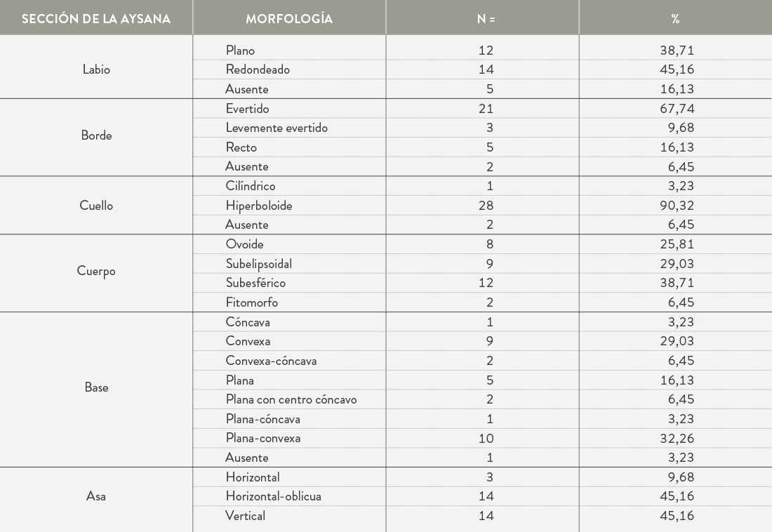Select the 'Cuerpo' section cell
The image size is (772, 532).
pos(96,271)
